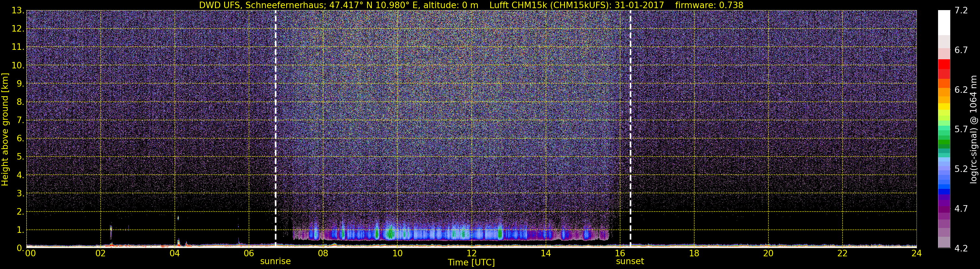This screenshot has width=980, height=269.
Task: Click the height axis tick '13.'
Action: tap(18, 11)
